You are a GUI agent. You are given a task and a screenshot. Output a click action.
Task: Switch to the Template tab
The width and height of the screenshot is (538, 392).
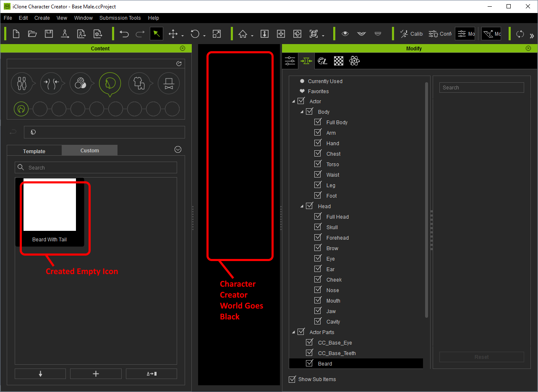pyautogui.click(x=34, y=150)
